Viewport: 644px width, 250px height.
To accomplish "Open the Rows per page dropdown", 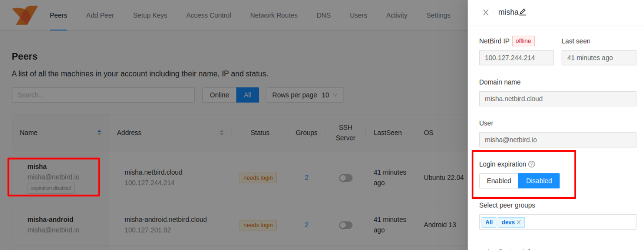I will click(x=305, y=95).
